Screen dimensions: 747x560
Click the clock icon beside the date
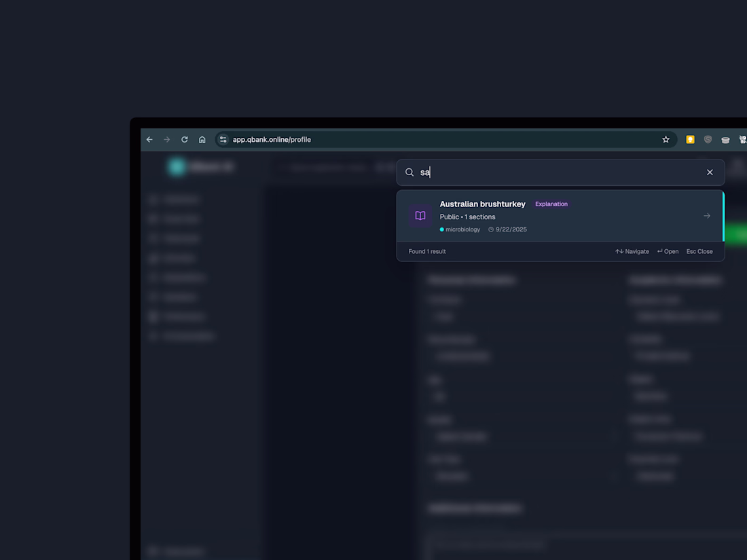[x=491, y=229]
